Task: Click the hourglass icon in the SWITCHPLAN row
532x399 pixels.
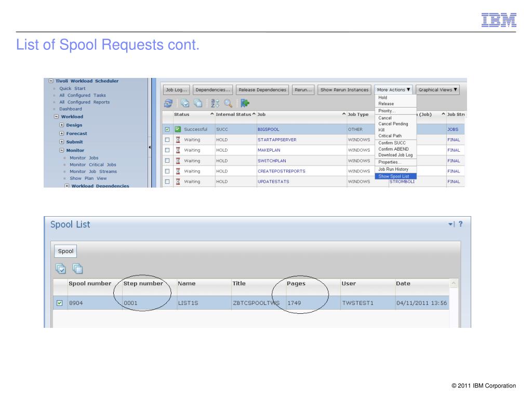Action: click(x=178, y=161)
